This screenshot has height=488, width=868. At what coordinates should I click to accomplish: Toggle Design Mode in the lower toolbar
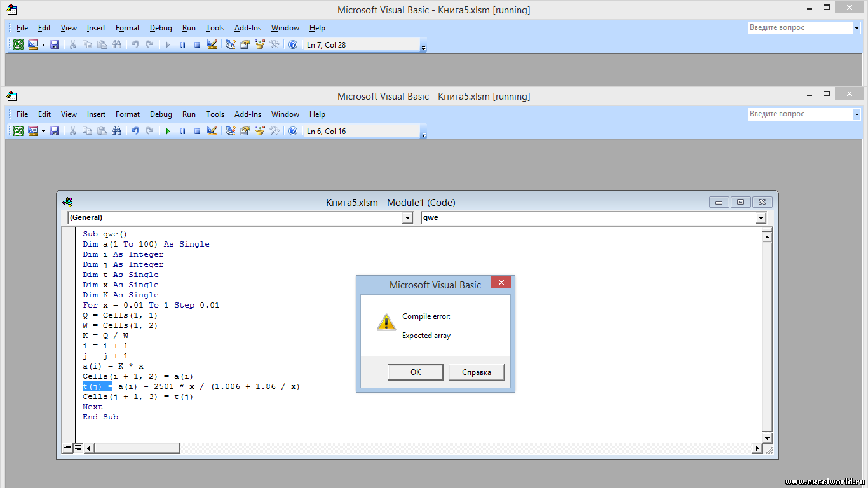point(212,132)
